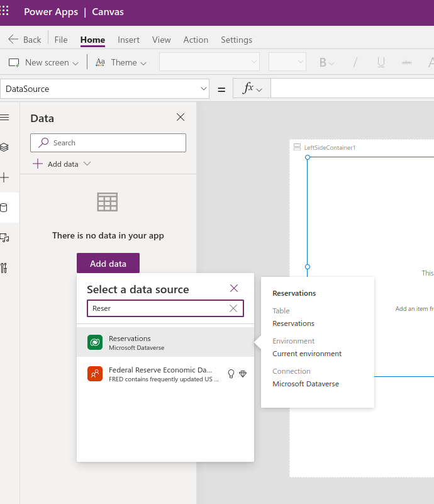Screen dimensions: 434x504
Task: Toggle underline formatting
Action: (381, 62)
